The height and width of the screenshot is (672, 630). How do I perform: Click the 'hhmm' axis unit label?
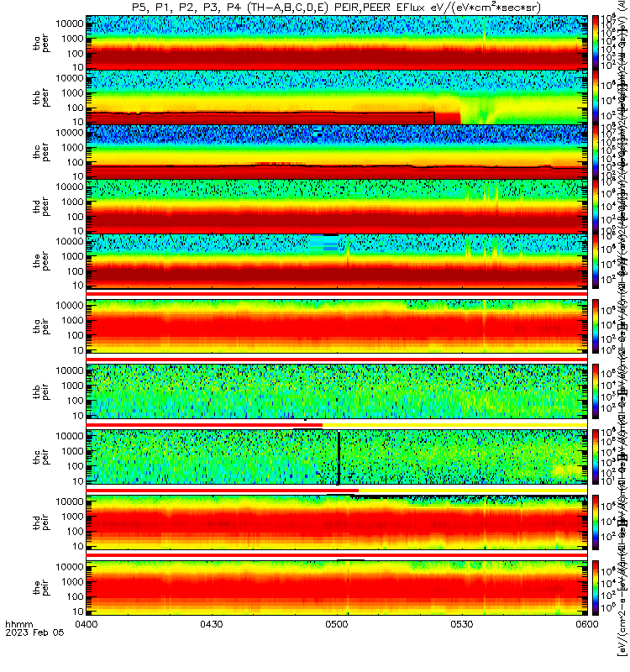[x=18, y=624]
